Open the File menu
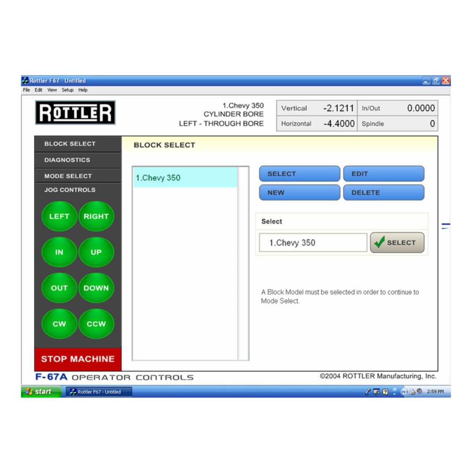The image size is (476, 476). pos(27,90)
